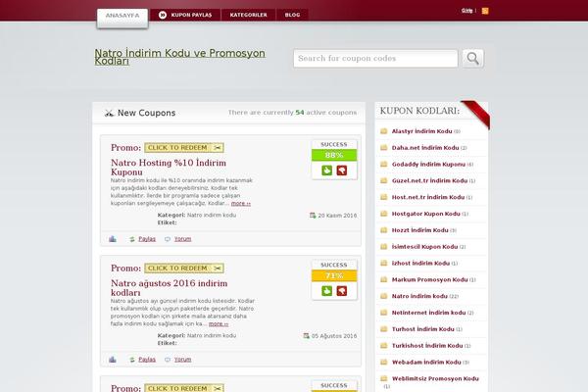Image resolution: width=588 pixels, height=392 pixels.
Task: Click the search magnifier button
Action: 472,58
